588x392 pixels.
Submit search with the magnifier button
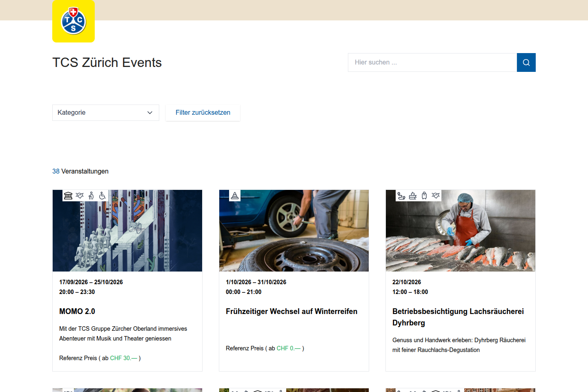[526, 62]
